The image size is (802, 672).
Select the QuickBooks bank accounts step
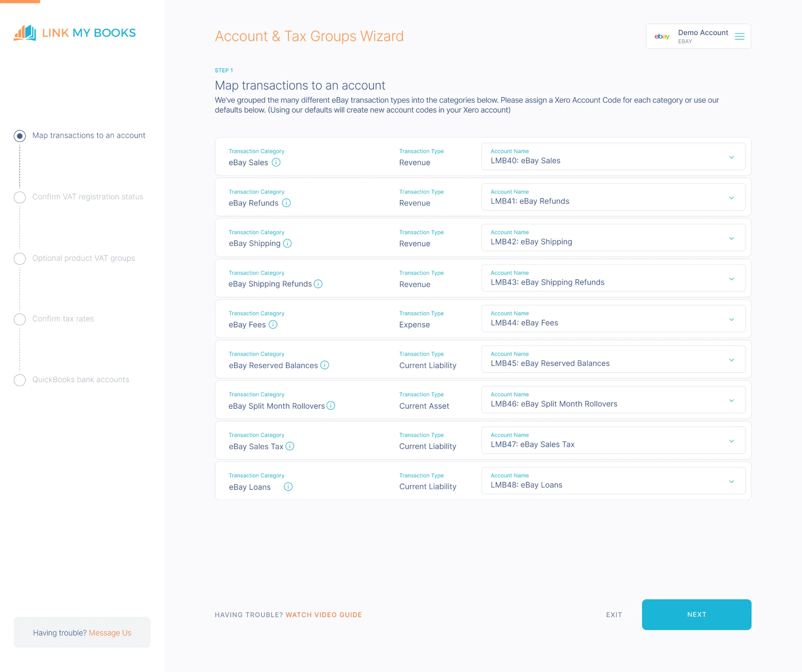pos(20,380)
